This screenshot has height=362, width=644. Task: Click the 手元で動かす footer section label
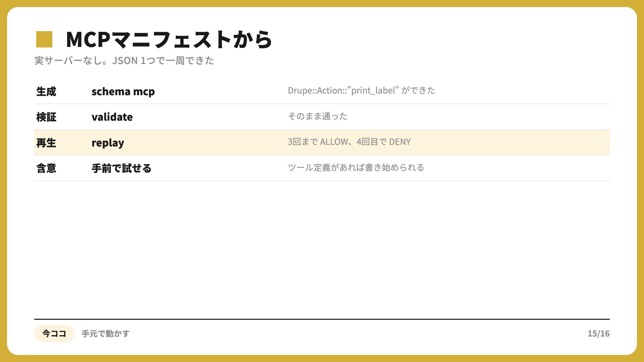click(105, 334)
